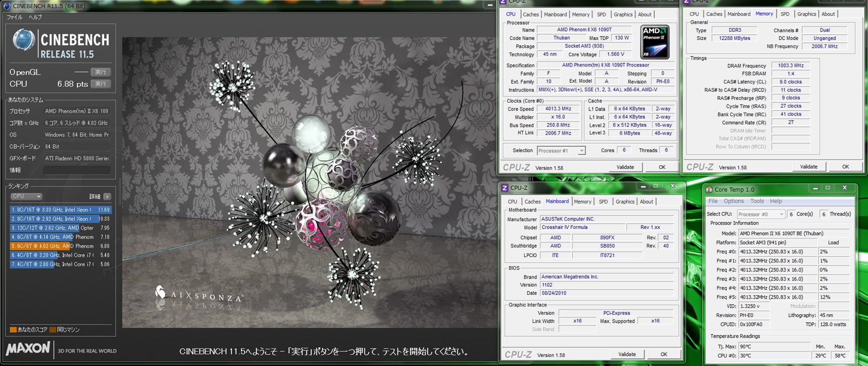Click the VID value 1.3250 v in Core Temp
The image size is (868, 366).
[x=754, y=306]
